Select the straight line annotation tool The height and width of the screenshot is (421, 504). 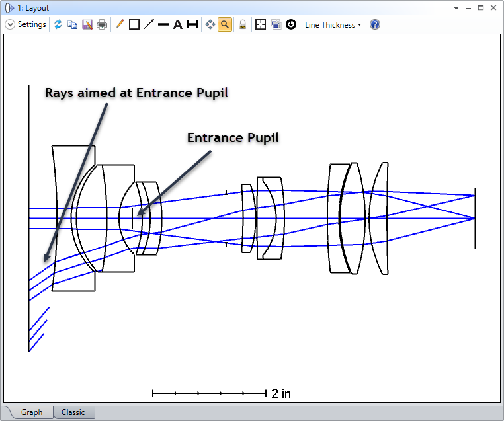pos(163,24)
